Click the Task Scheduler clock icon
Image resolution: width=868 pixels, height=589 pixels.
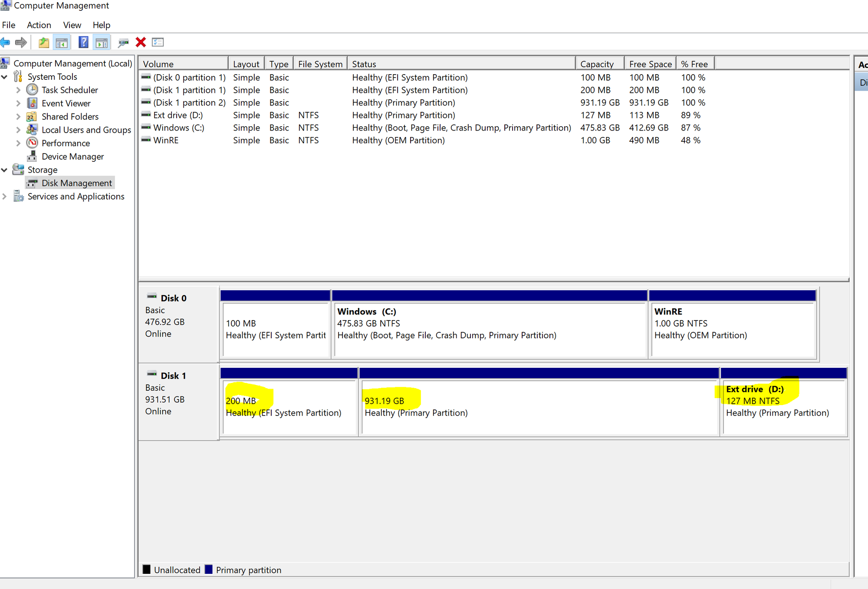click(x=32, y=90)
